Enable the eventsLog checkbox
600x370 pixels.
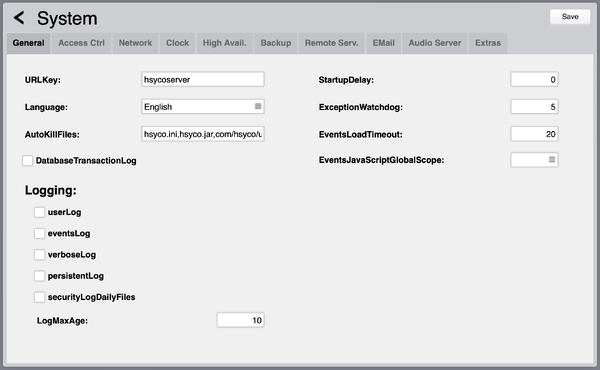(39, 233)
